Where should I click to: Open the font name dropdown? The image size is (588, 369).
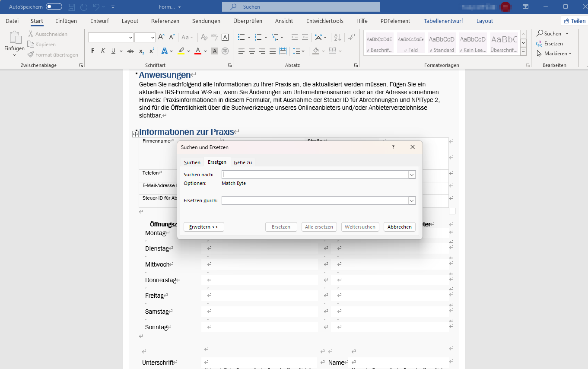point(130,38)
